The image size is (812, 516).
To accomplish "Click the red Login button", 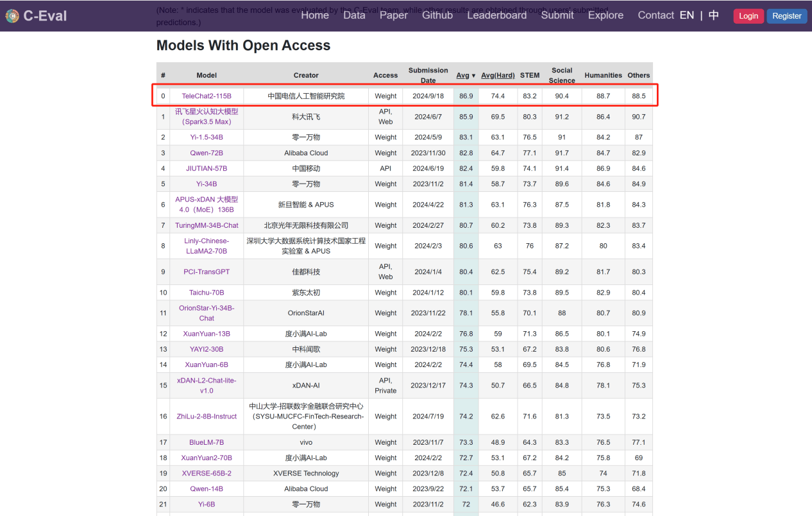I will coord(749,16).
